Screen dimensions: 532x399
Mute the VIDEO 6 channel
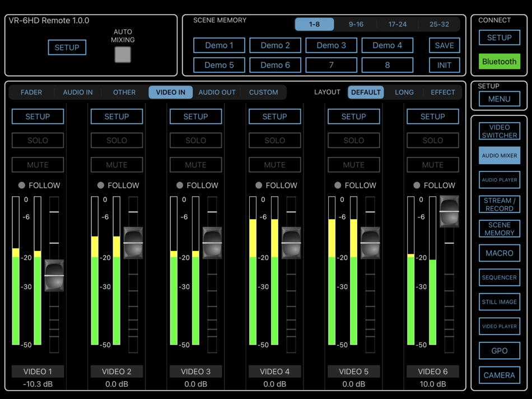coord(433,165)
